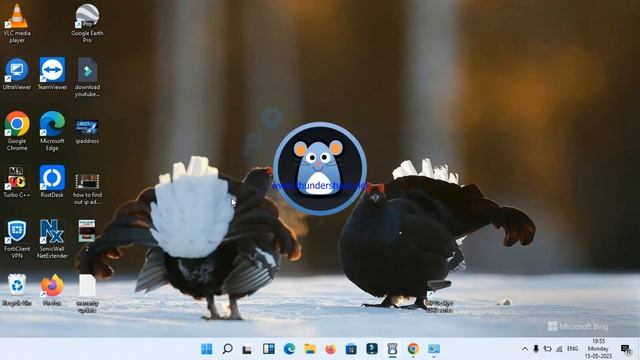This screenshot has height=360, width=640.
Task: Select the 'download youtube...' file on desktop
Action: point(87,77)
